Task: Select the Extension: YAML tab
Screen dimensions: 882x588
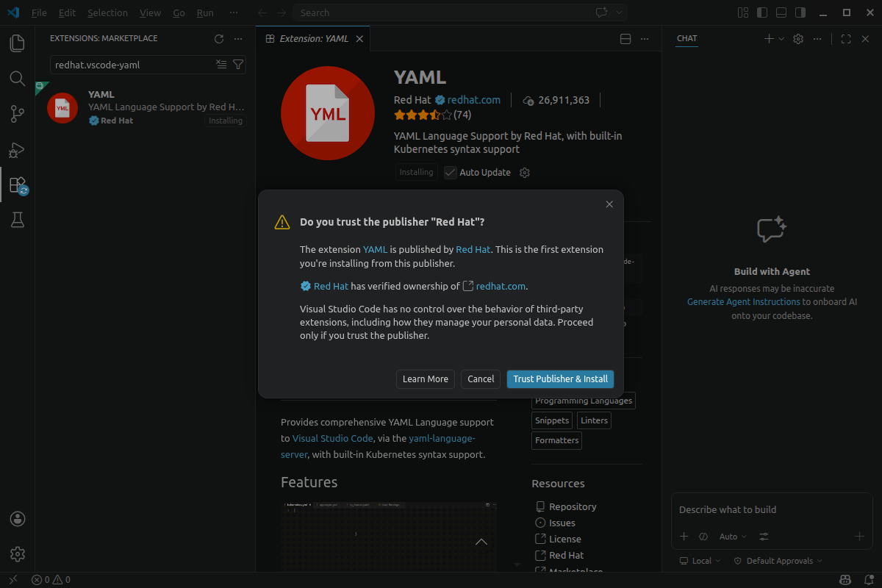Action: [x=313, y=39]
